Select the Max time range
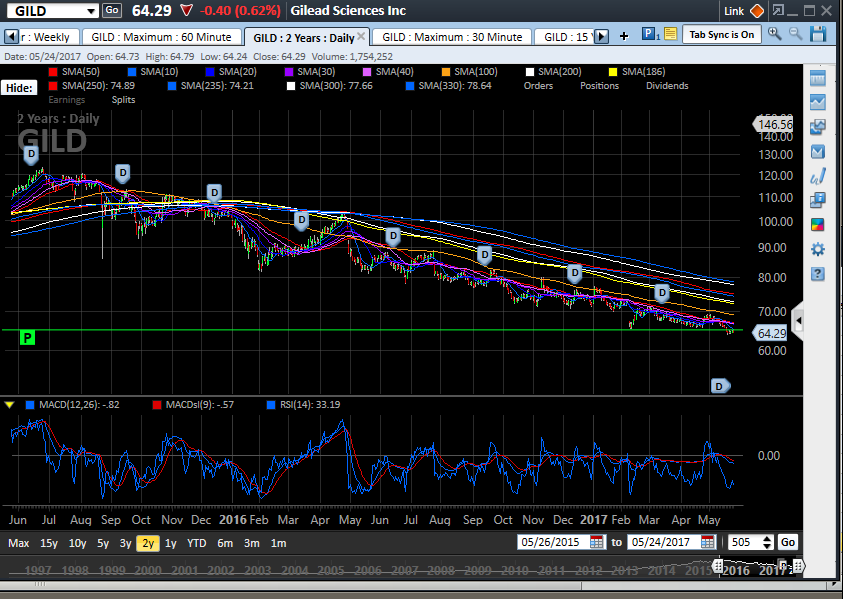The width and height of the screenshot is (843, 599). (x=18, y=543)
